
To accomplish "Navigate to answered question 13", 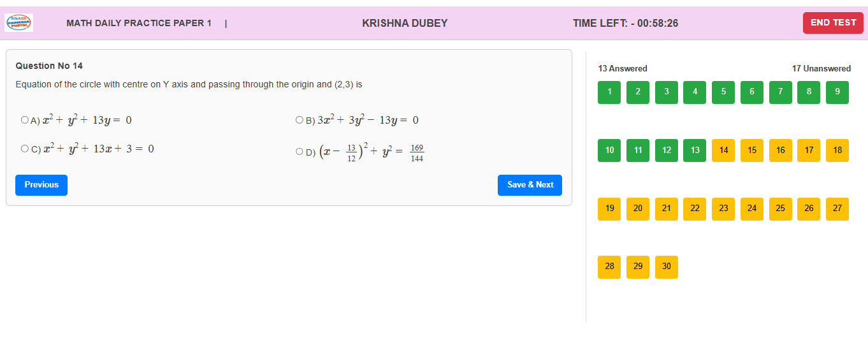I will click(695, 150).
